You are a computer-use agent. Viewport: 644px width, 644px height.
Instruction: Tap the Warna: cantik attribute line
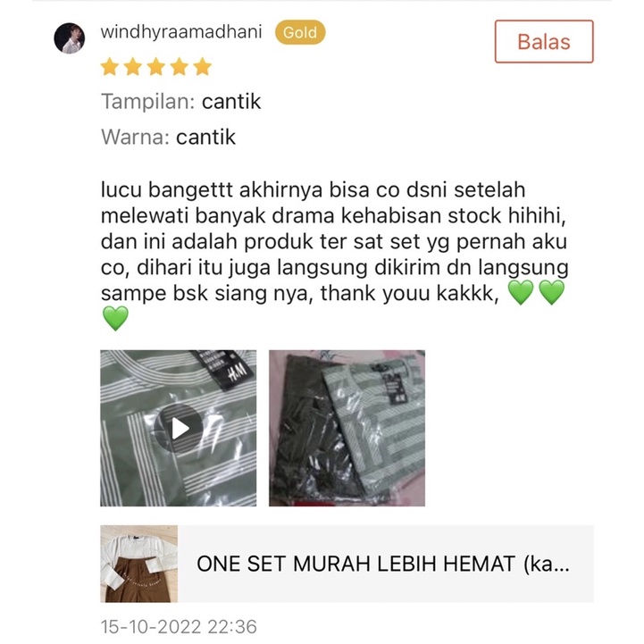point(169,138)
